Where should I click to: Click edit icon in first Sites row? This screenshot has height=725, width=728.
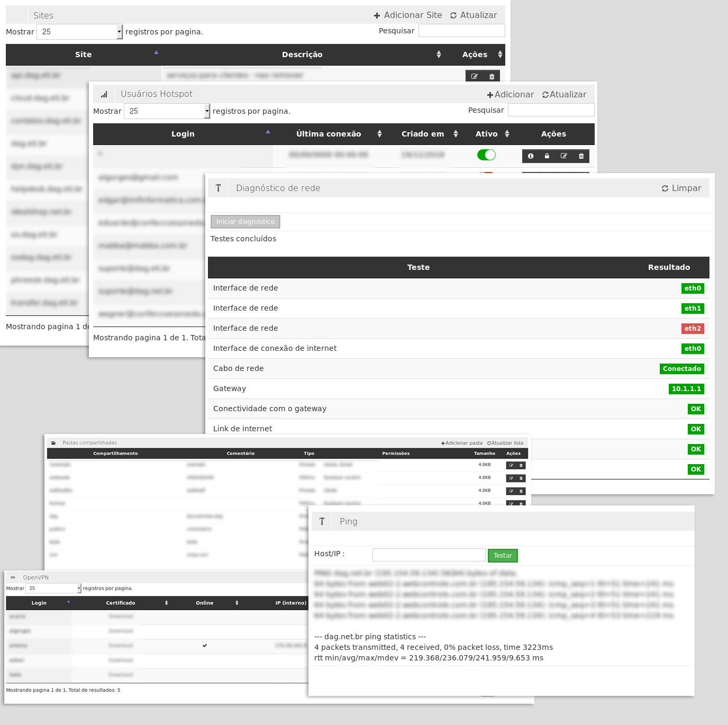[475, 77]
